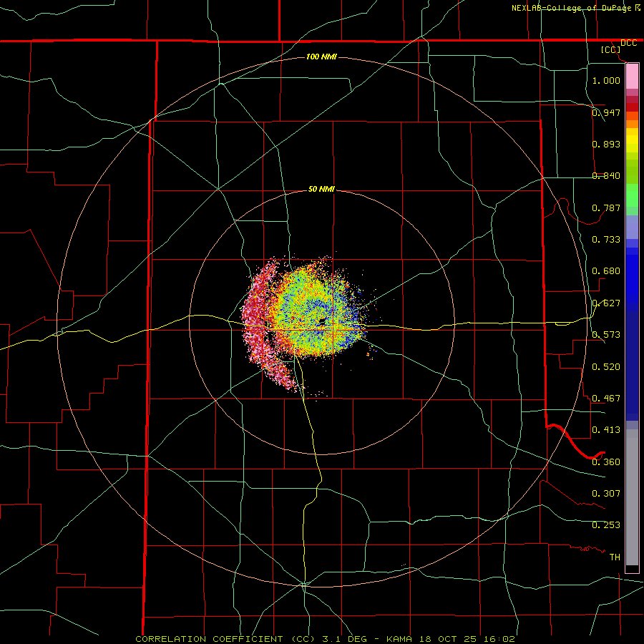Select the 0.573 scale value

pyautogui.click(x=606, y=335)
